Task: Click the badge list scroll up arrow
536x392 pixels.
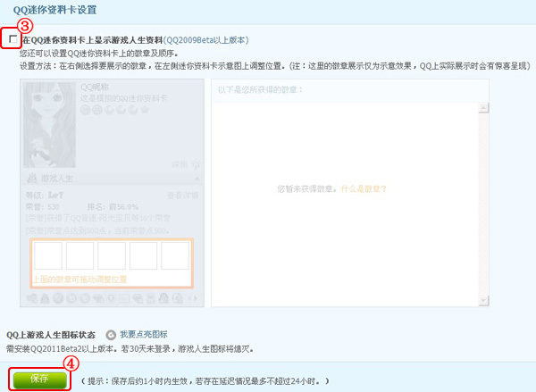Action: (x=483, y=108)
